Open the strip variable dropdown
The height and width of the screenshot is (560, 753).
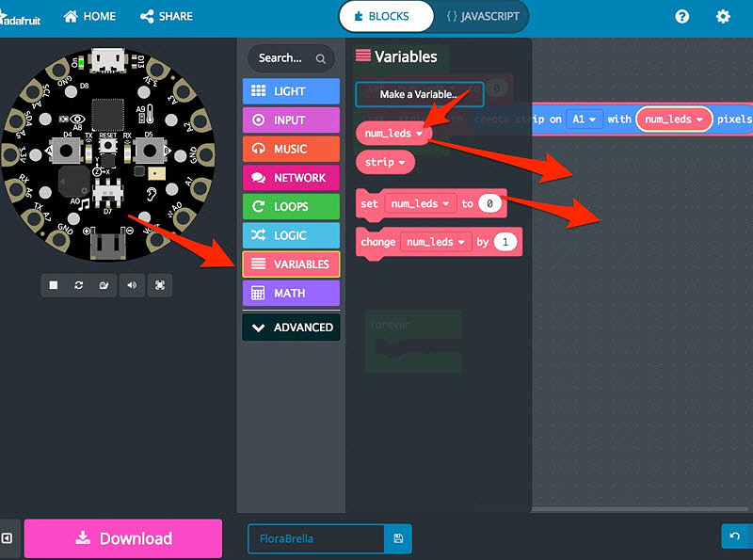[x=402, y=162]
